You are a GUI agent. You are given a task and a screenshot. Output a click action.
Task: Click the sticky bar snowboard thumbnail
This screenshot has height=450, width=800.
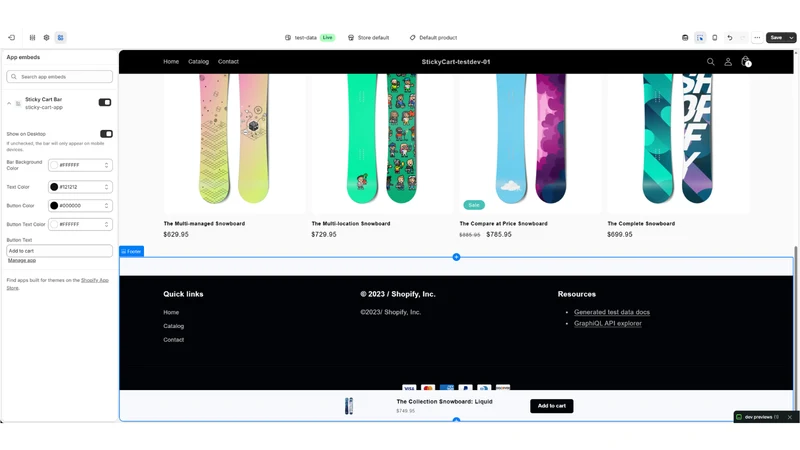349,406
